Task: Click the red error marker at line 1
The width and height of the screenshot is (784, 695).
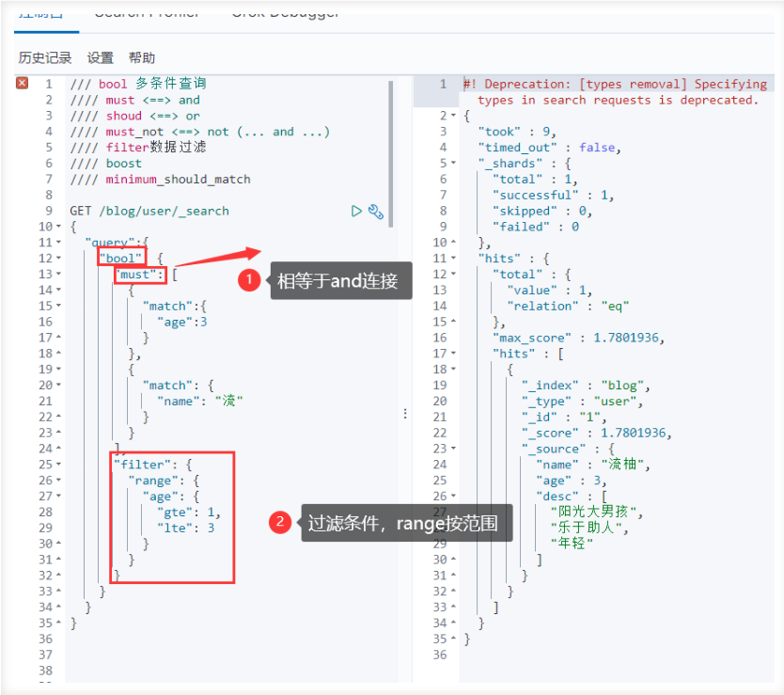Action: 22,83
